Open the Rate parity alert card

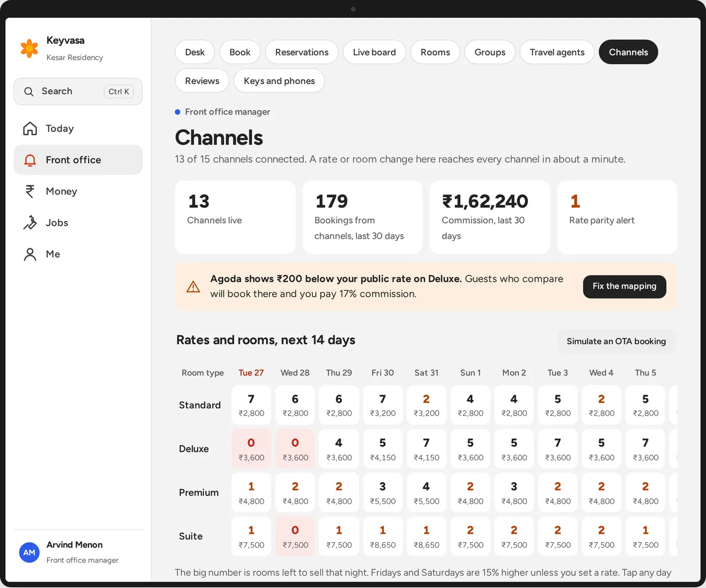[617, 217]
